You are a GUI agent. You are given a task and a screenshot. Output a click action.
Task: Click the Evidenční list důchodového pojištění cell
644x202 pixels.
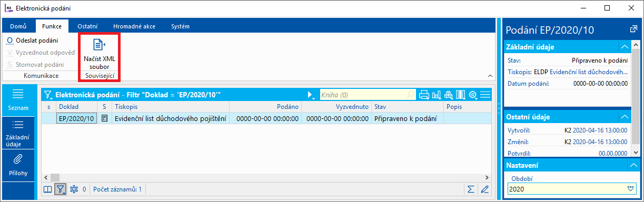170,118
